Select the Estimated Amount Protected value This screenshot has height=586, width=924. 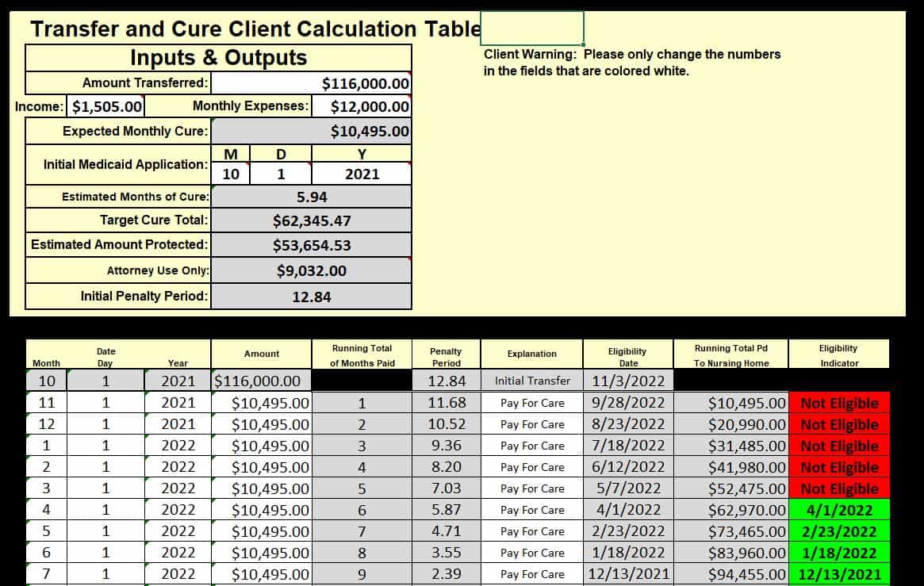312,245
